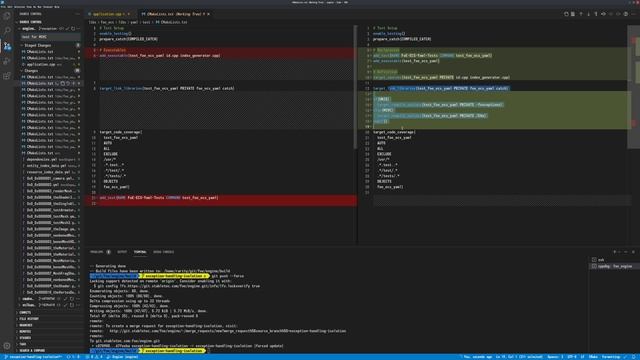Switch to the PROBLEMS panel tab
This screenshot has height=360, width=640.
point(100,252)
